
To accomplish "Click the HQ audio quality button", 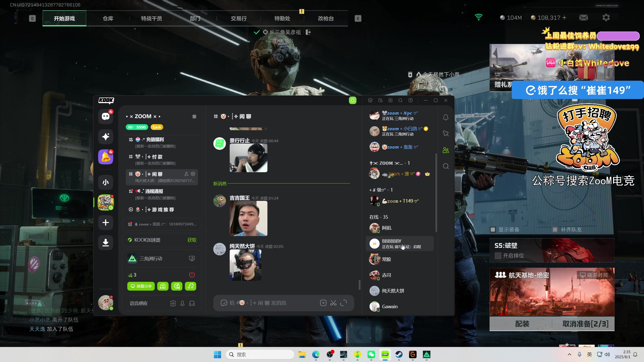I will [x=177, y=286].
